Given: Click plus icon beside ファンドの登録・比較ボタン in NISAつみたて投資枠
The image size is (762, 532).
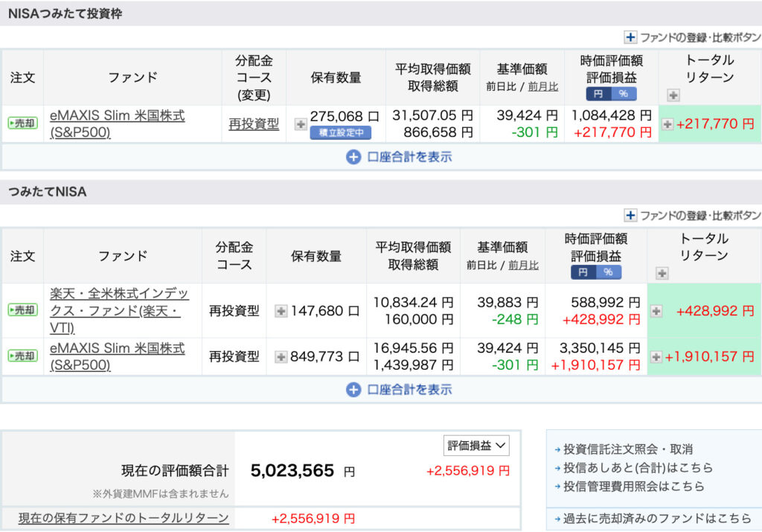Looking at the screenshot, I should coord(630,37).
